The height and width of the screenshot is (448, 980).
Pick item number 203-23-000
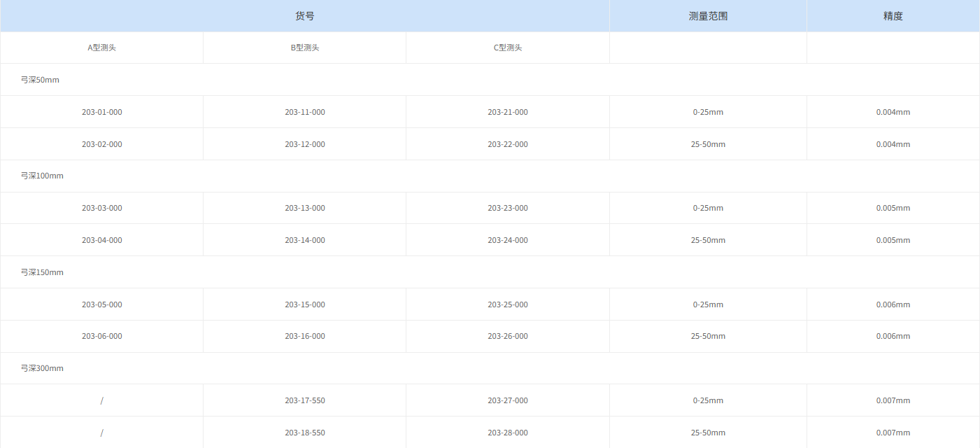click(508, 208)
